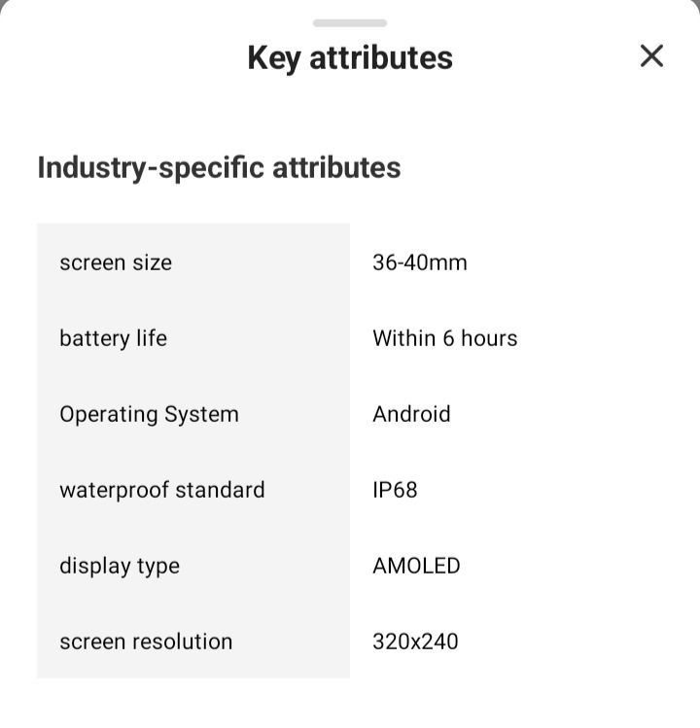Select the display type label
The width and height of the screenshot is (700, 728).
(x=120, y=566)
